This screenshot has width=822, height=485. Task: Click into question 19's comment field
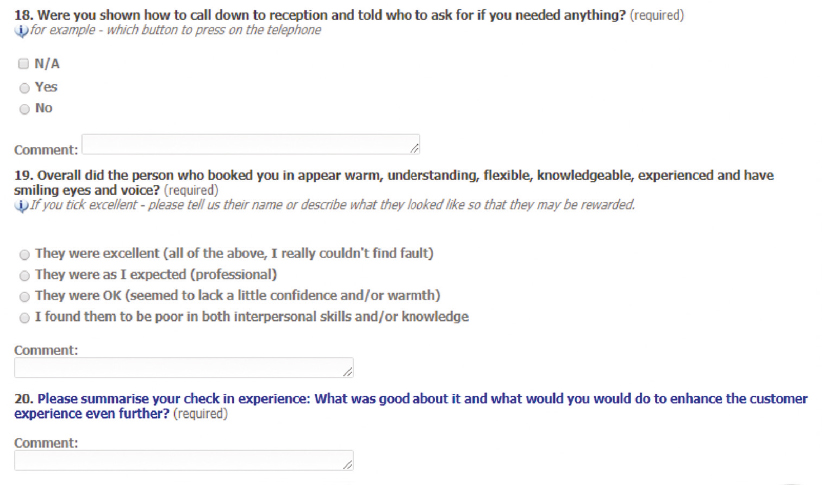[183, 368]
